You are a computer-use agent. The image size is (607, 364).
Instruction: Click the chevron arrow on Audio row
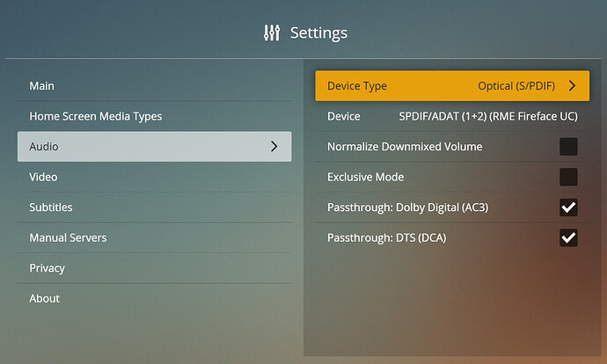pos(274,147)
